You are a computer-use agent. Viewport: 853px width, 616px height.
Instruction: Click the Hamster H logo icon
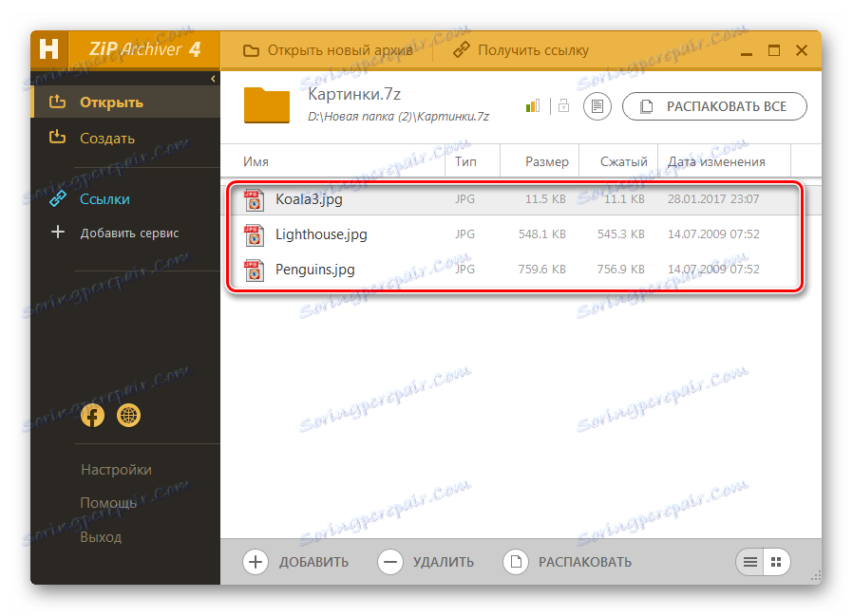pos(49,49)
